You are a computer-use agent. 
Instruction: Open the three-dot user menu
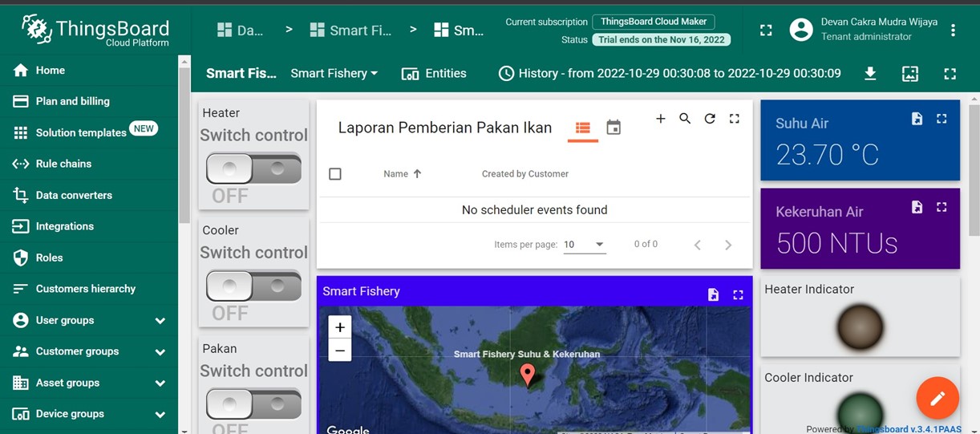point(953,30)
